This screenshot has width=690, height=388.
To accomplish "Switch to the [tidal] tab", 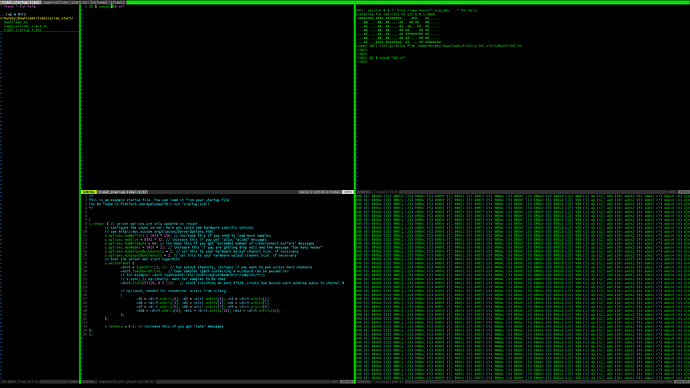I will [x=118, y=2].
